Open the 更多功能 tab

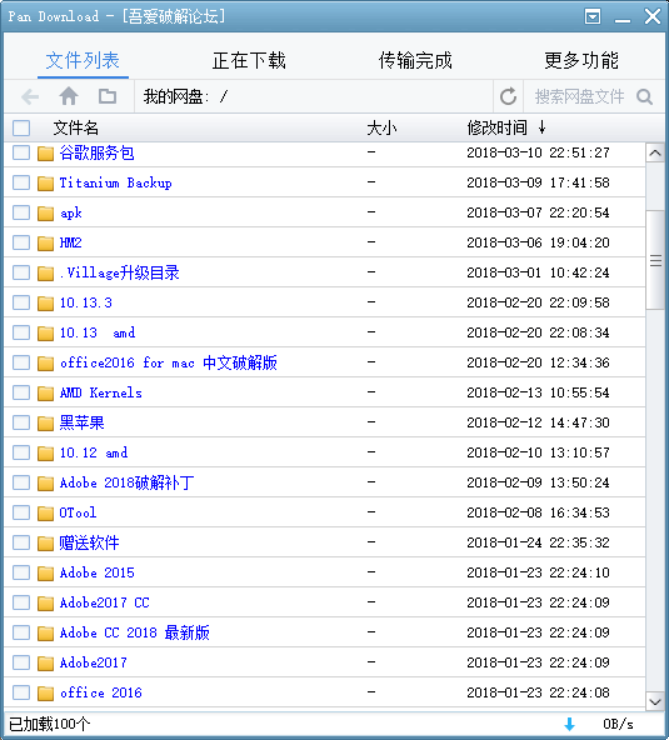[581, 60]
